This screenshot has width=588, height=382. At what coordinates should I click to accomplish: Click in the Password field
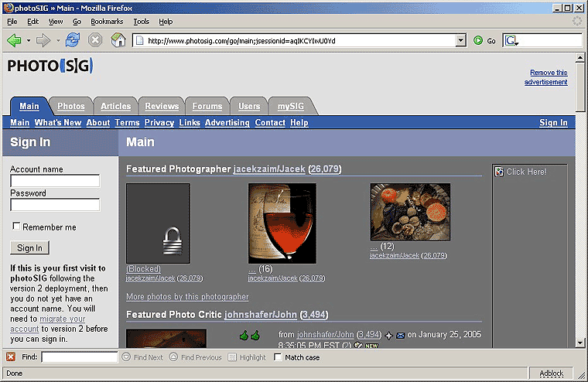(55, 205)
